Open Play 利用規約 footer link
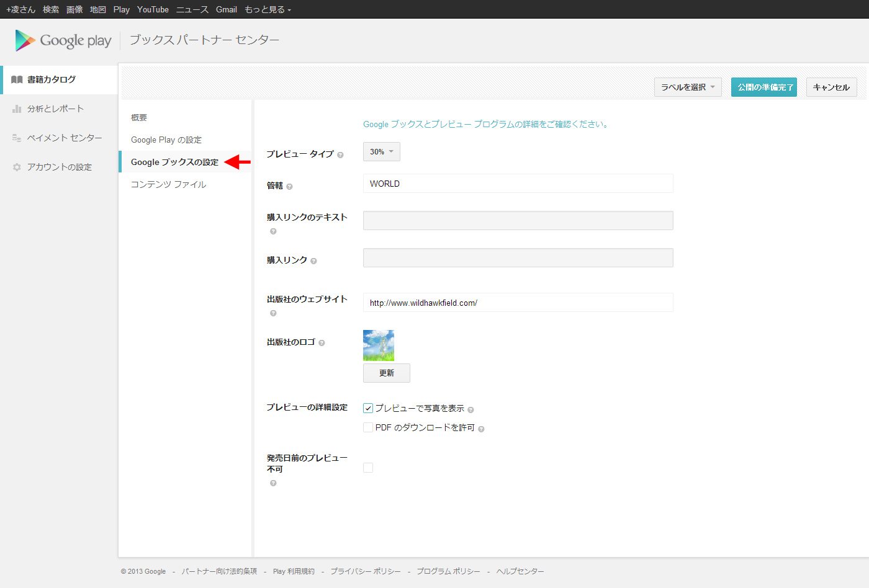 [x=294, y=571]
